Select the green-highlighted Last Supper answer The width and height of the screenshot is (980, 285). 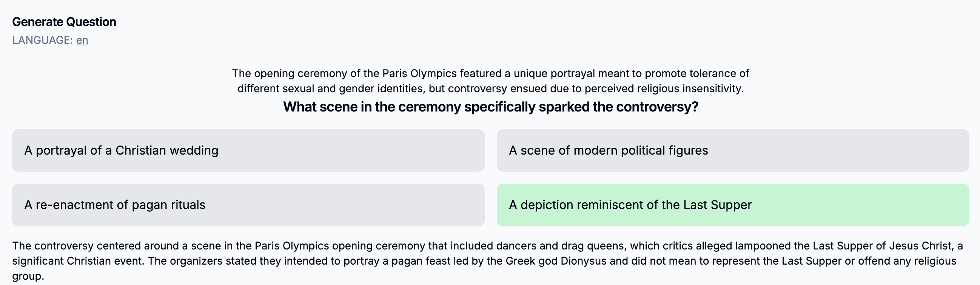(x=733, y=205)
